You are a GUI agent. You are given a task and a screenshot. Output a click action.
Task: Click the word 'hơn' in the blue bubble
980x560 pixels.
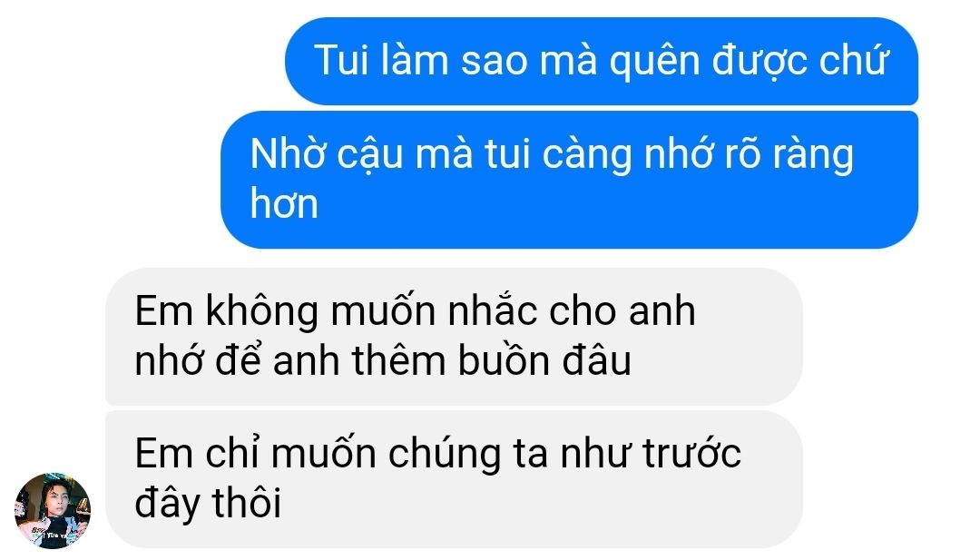pos(284,205)
